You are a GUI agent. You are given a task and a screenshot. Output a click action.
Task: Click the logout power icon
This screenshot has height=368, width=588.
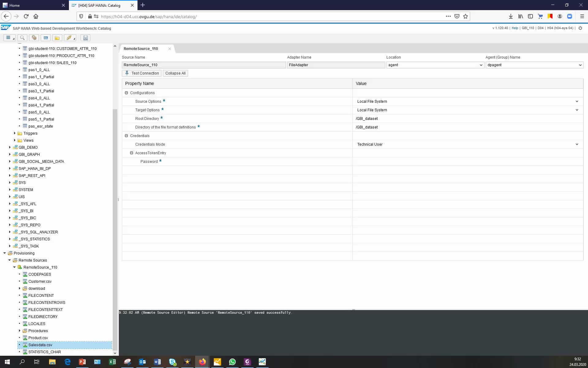click(x=580, y=28)
